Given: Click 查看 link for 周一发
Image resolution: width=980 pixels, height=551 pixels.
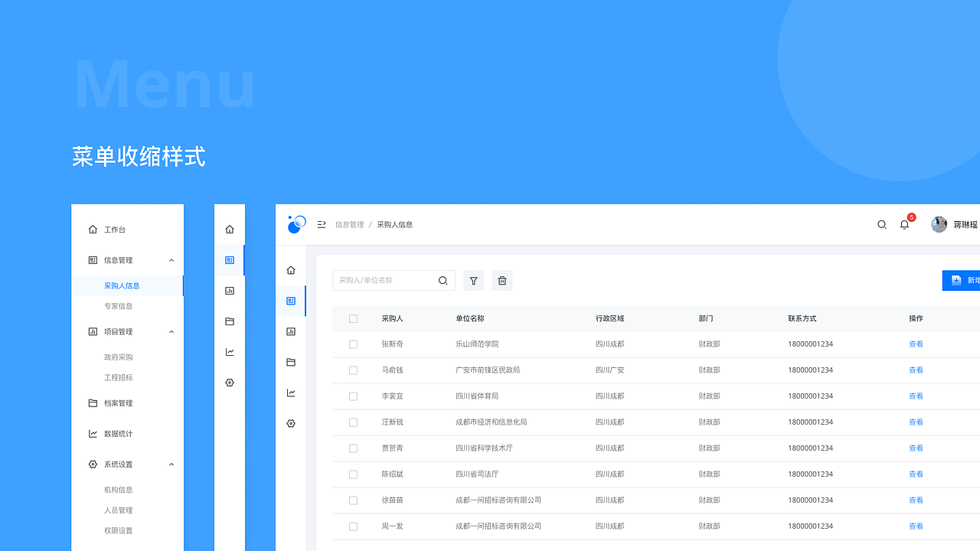Looking at the screenshot, I should click(x=916, y=527).
